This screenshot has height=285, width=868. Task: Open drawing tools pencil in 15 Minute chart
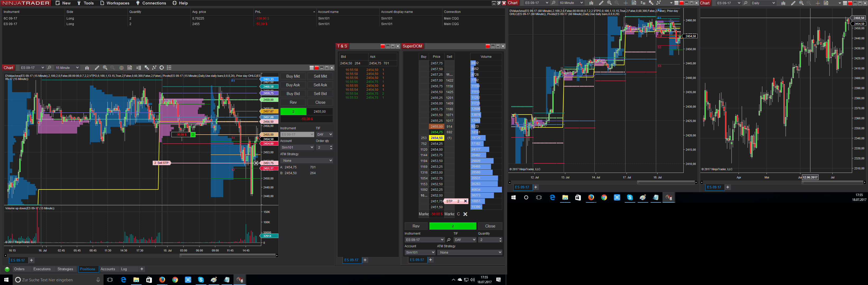(x=97, y=68)
